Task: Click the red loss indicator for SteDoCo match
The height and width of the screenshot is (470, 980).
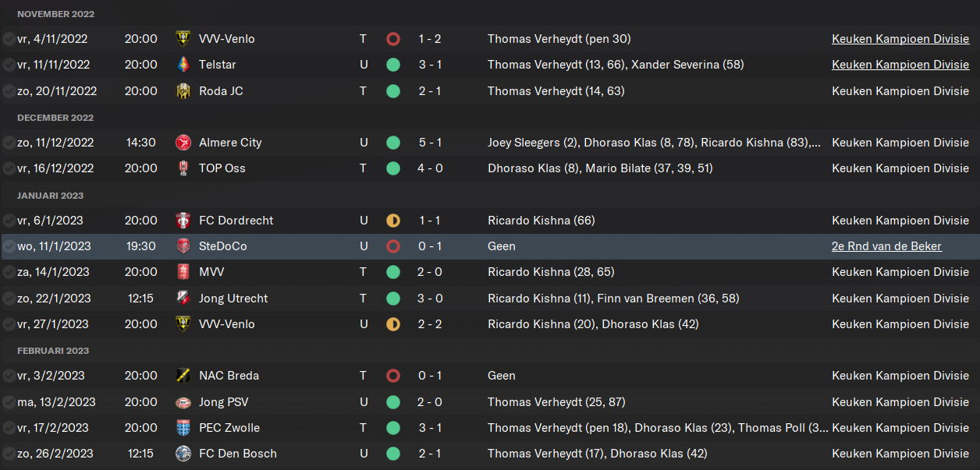Action: tap(393, 246)
